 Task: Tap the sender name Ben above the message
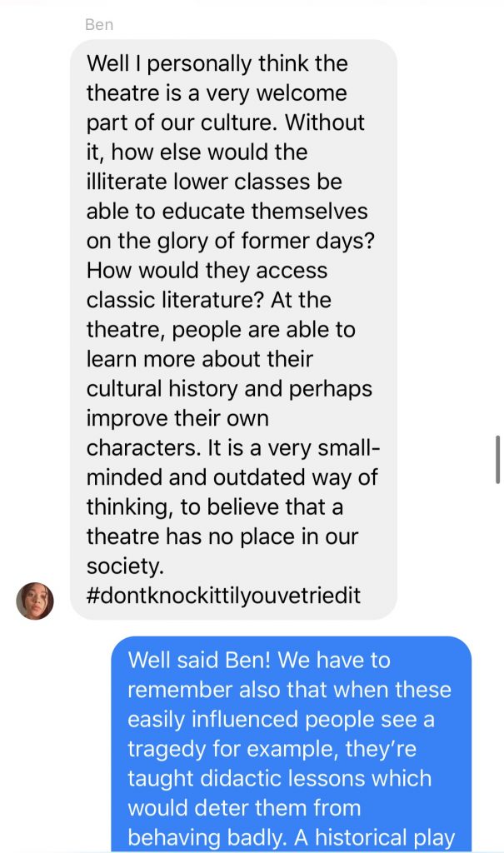click(99, 24)
